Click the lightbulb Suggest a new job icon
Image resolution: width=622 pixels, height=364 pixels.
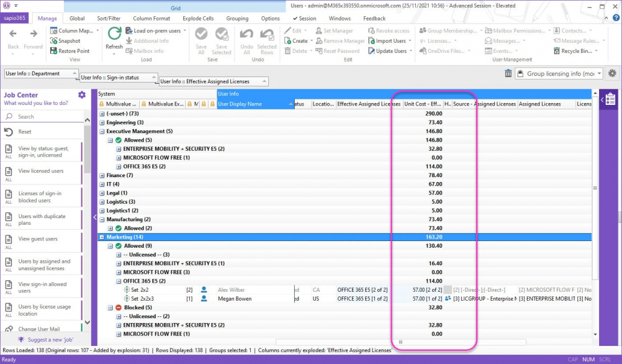coord(22,339)
